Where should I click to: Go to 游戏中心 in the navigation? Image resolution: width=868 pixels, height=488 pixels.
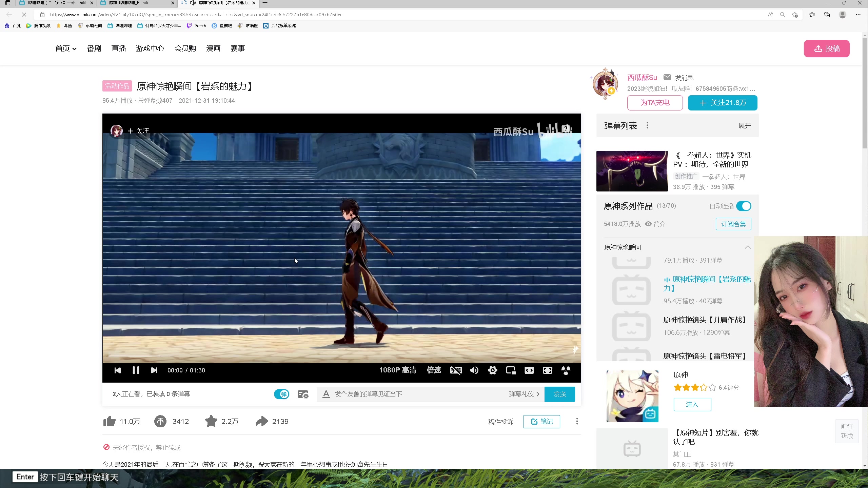(150, 48)
